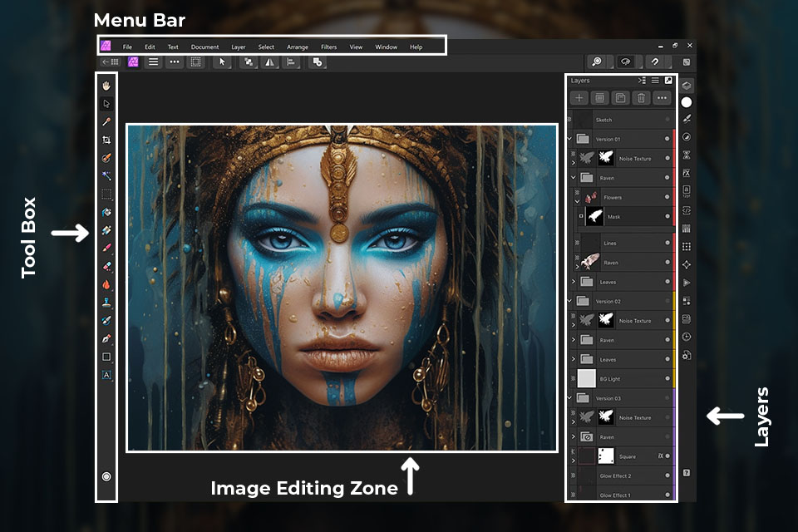Open the FX panel icon
Image resolution: width=798 pixels, height=532 pixels.
pyautogui.click(x=686, y=173)
